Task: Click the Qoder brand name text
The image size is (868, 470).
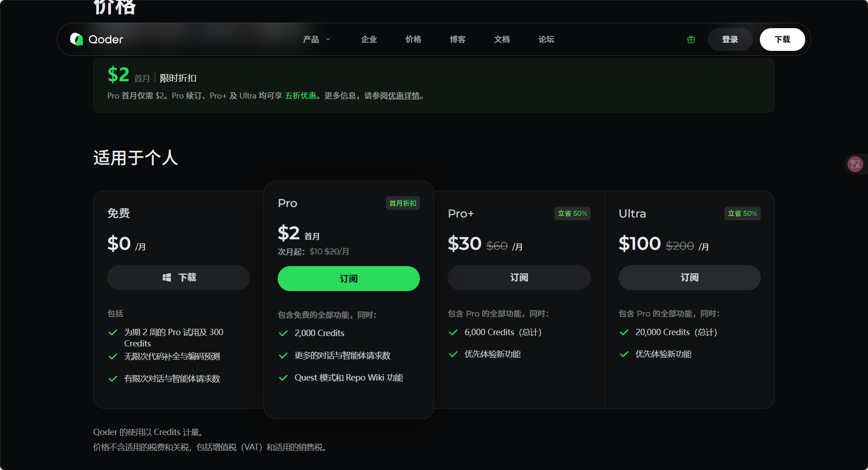Action: [106, 40]
